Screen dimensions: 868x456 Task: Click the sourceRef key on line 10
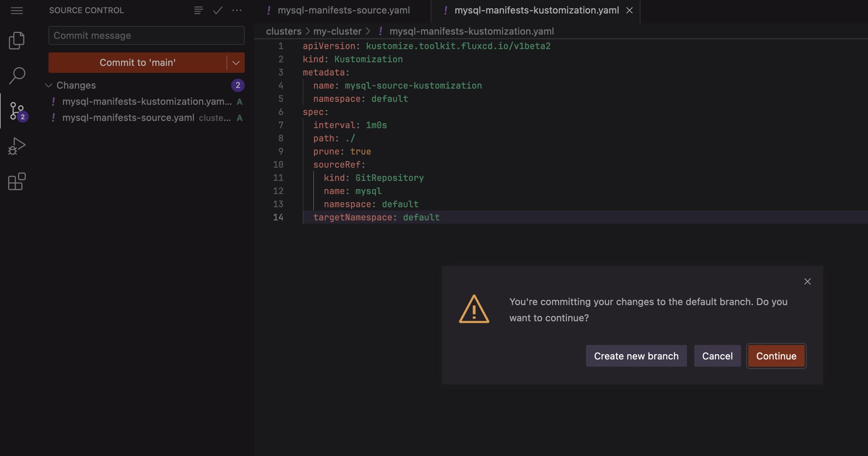(x=337, y=165)
